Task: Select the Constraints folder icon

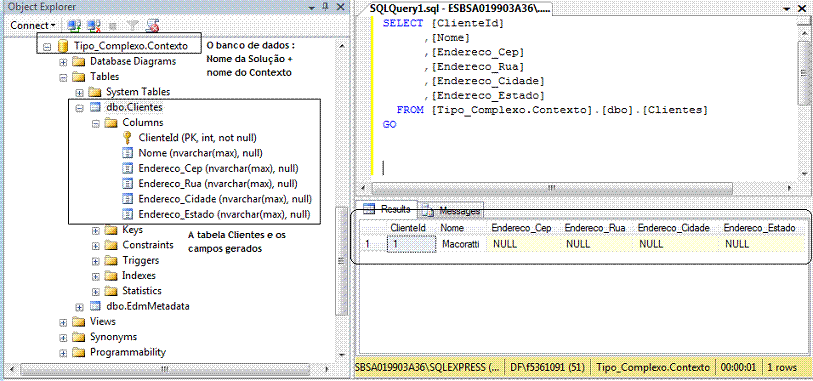Action: pyautogui.click(x=111, y=245)
